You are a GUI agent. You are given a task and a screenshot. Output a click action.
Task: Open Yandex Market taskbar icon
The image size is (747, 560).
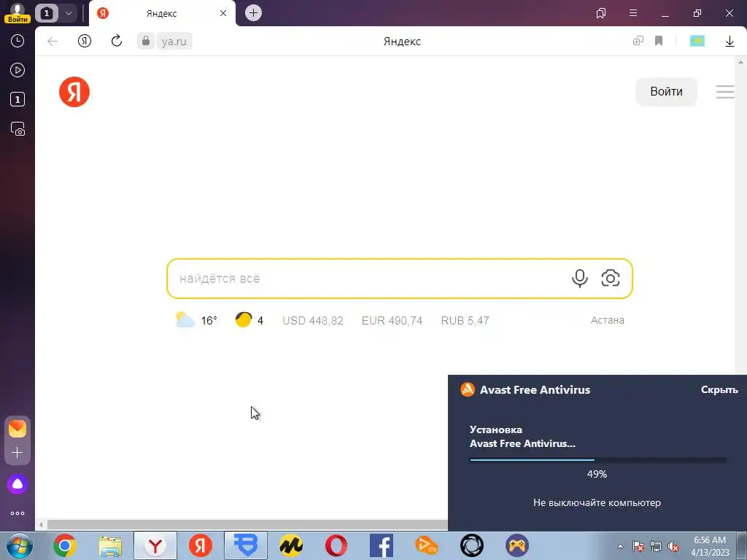[291, 545]
